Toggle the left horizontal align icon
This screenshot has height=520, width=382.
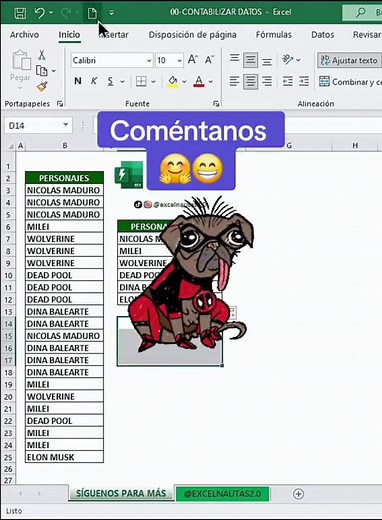(234, 81)
